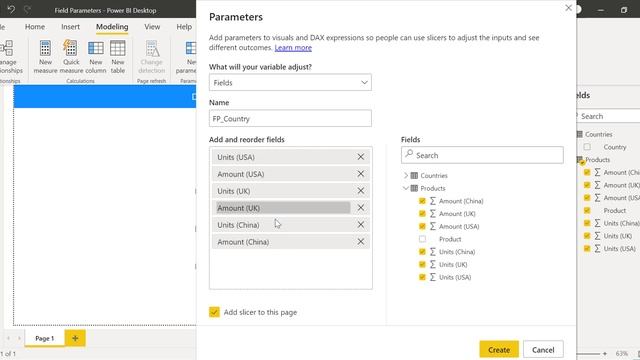This screenshot has height=360, width=640.
Task: Select Amount (China) row in reorder list
Action: pyautogui.click(x=291, y=242)
